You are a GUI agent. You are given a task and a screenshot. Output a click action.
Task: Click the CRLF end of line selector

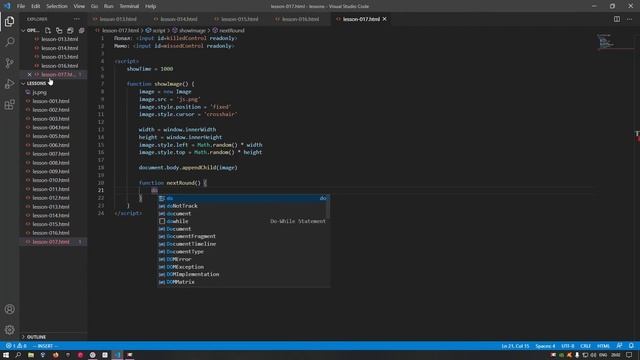point(586,346)
